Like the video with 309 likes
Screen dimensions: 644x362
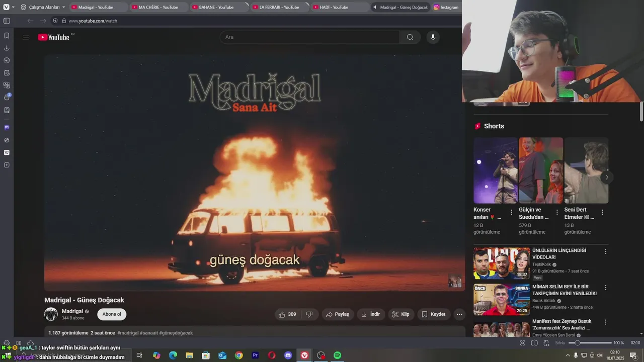pyautogui.click(x=287, y=314)
